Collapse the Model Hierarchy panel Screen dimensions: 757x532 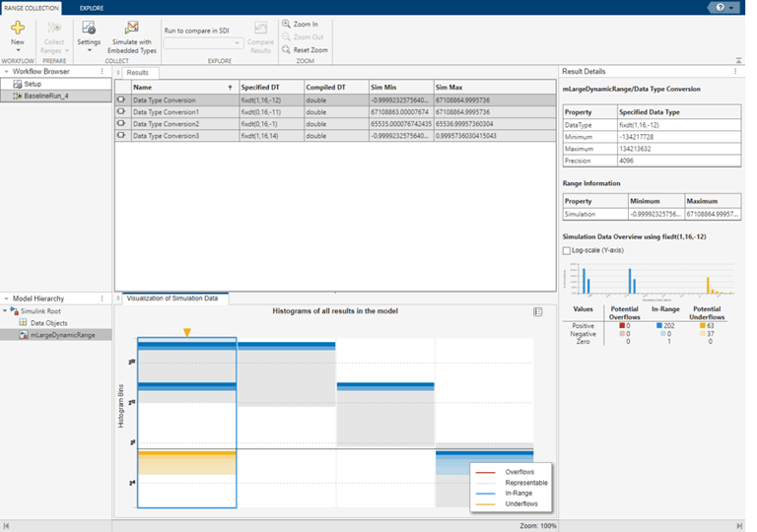pos(6,299)
